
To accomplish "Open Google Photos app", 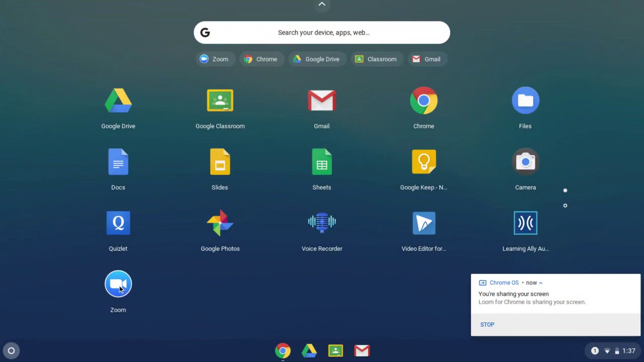I will tap(220, 223).
